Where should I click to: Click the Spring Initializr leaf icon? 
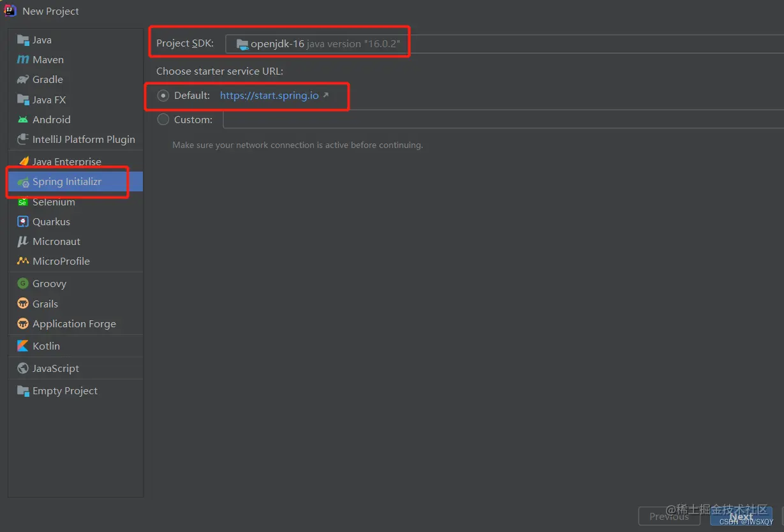click(23, 182)
